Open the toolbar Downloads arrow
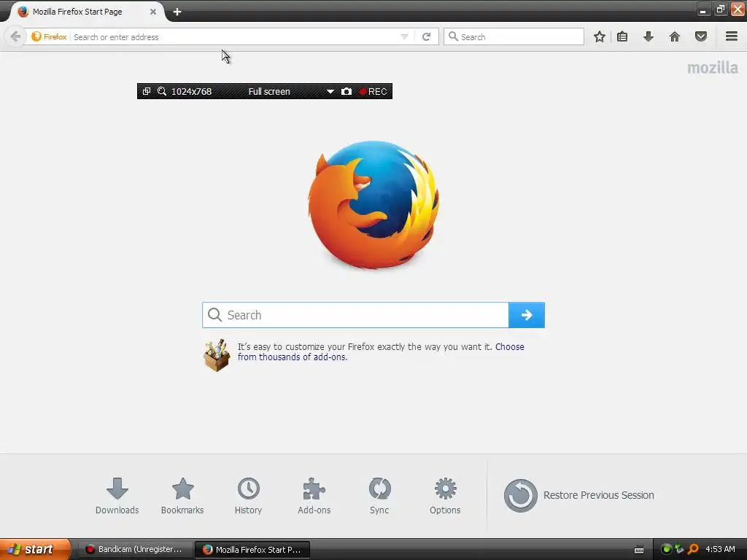Screen dimensions: 747x560 [x=649, y=36]
